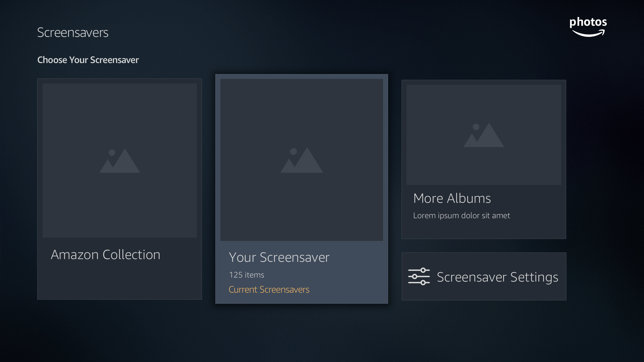
Task: Open the More Albums title
Action: [452, 198]
